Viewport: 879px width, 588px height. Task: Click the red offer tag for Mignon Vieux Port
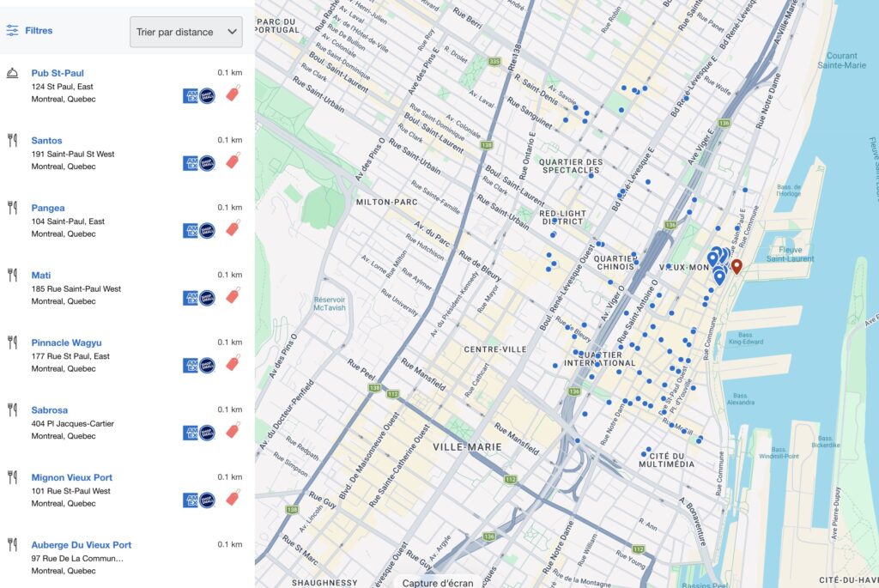coord(233,498)
